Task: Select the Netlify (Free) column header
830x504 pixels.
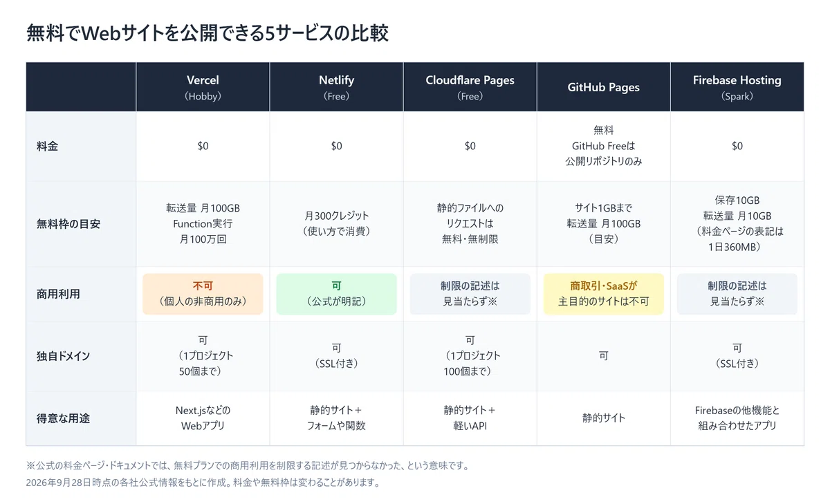Action: (x=336, y=87)
